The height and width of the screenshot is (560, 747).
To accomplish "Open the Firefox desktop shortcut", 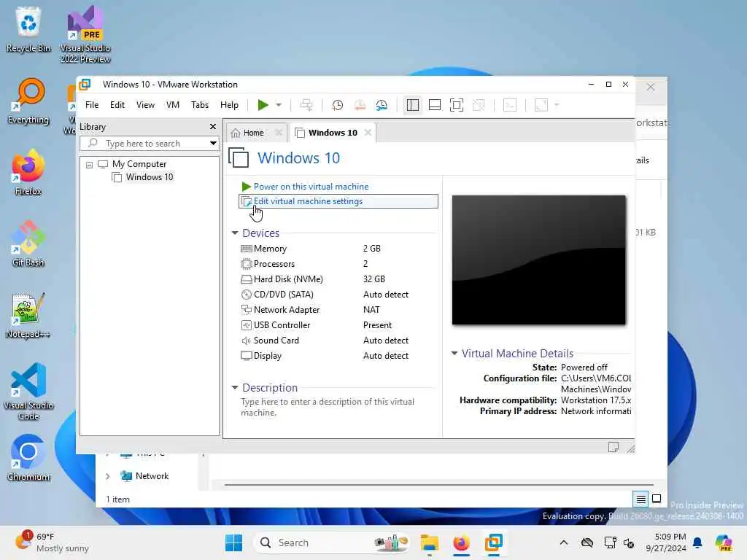I will [28, 172].
